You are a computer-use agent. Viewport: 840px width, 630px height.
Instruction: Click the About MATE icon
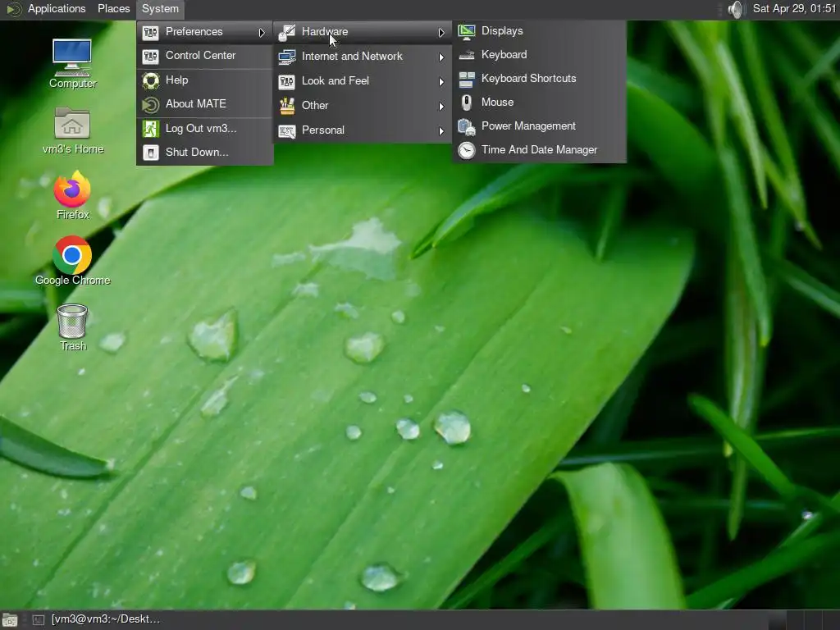coord(151,104)
